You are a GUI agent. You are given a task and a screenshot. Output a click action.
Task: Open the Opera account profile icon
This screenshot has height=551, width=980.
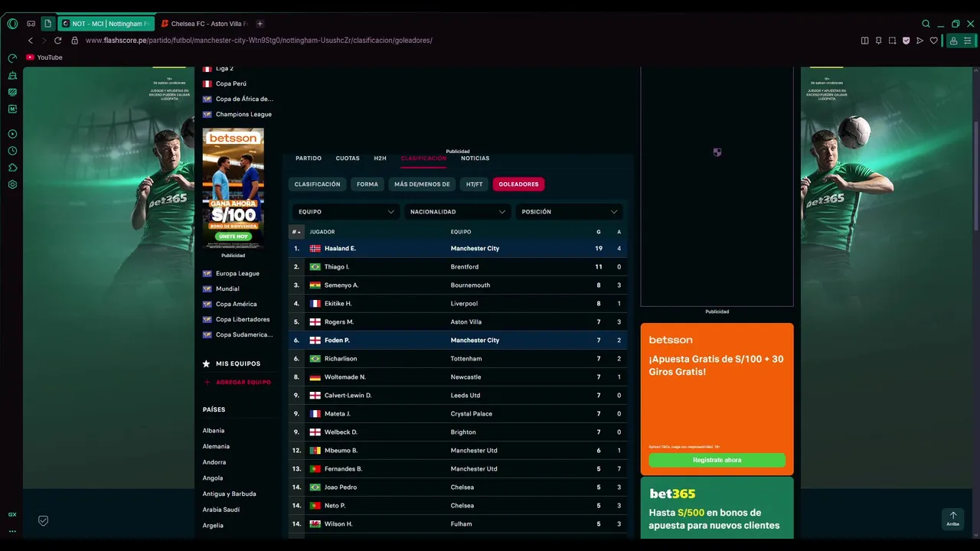point(953,41)
